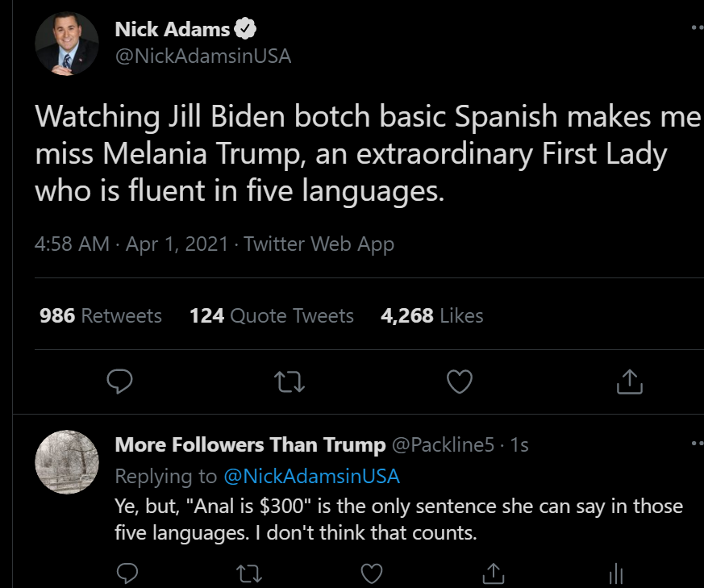Share the Packline5 reply tweet

[492, 573]
